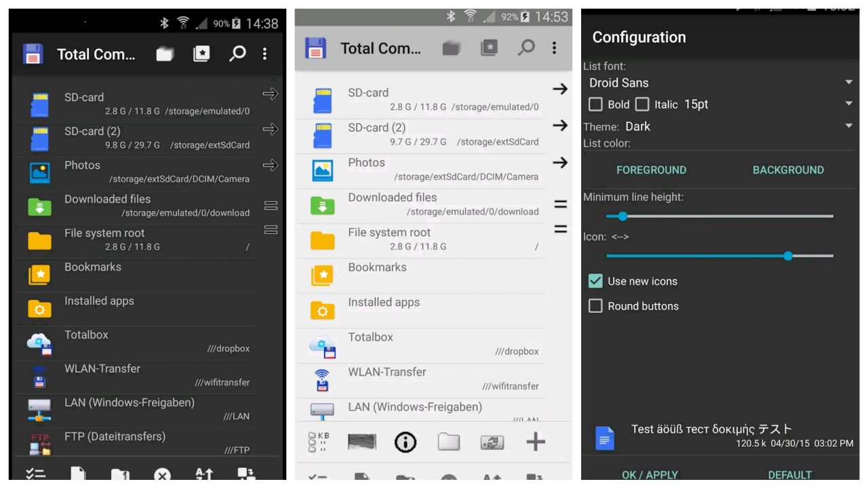
Task: Tap the select-items checklist icon, dark toolbar
Action: pos(36,475)
